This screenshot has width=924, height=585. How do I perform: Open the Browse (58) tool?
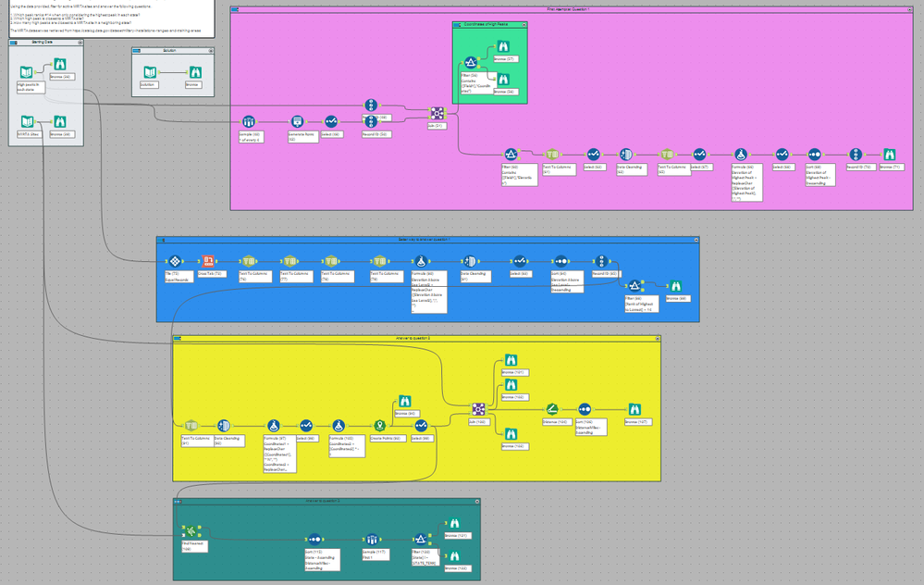coord(502,79)
